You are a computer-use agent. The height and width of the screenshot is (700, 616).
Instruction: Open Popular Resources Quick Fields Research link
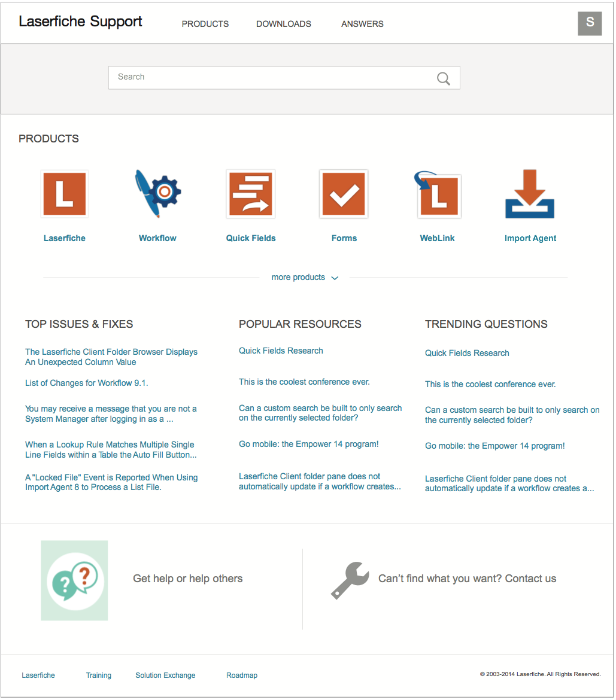281,351
